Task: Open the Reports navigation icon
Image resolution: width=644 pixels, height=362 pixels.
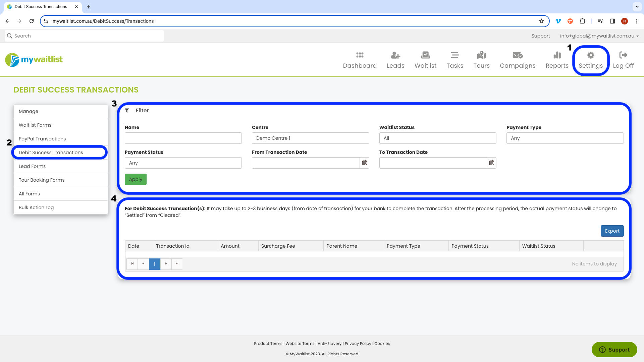Action: pos(557,55)
